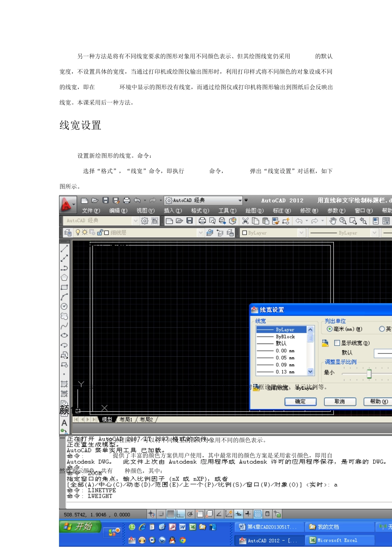Switch to the 布局1 tab
The image size is (392, 555).
click(x=126, y=420)
